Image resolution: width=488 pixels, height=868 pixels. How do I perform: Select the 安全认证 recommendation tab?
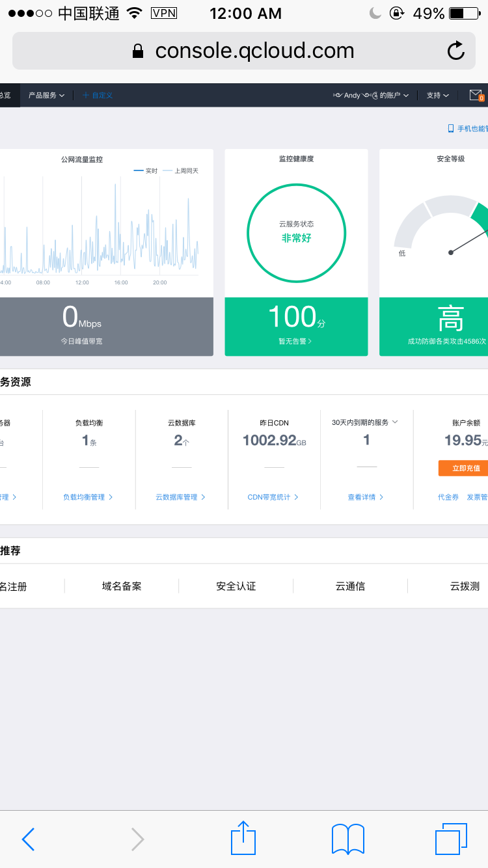click(236, 586)
